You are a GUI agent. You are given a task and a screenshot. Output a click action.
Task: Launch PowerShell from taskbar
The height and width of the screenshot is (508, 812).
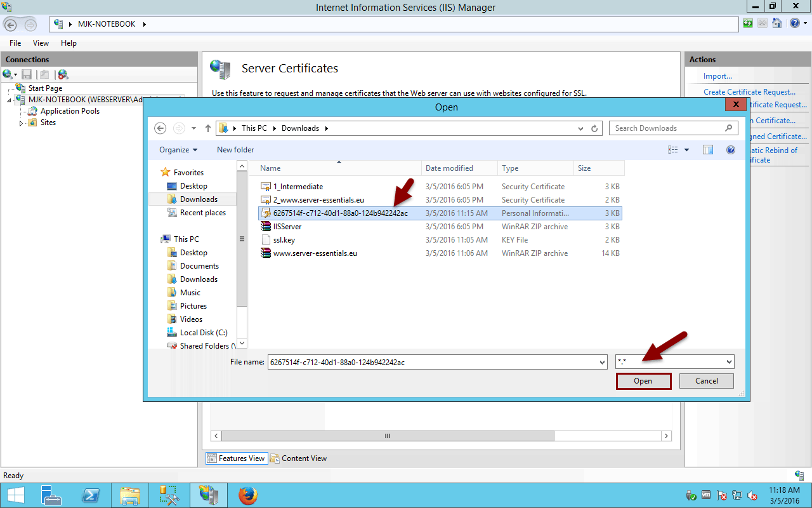pos(91,495)
